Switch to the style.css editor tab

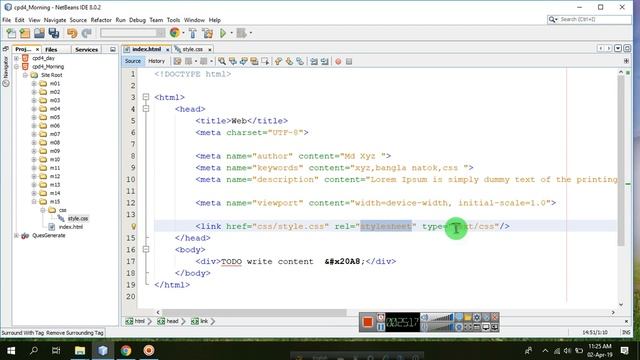192,49
